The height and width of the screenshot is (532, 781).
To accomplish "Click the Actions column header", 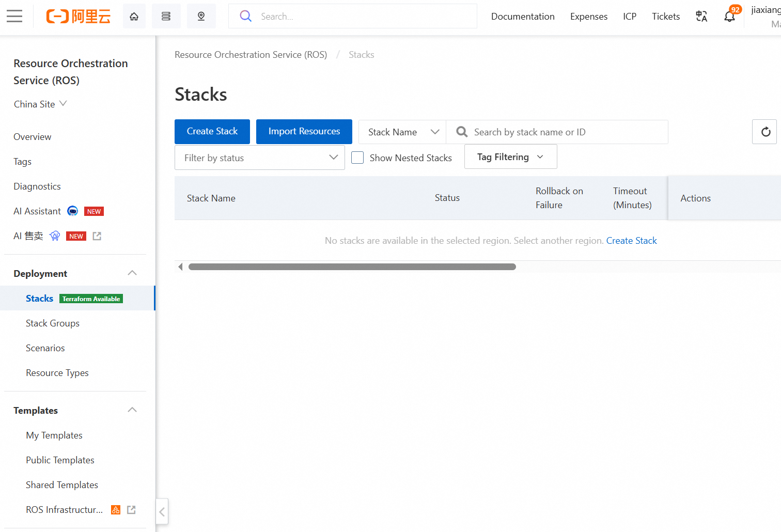I will (695, 198).
